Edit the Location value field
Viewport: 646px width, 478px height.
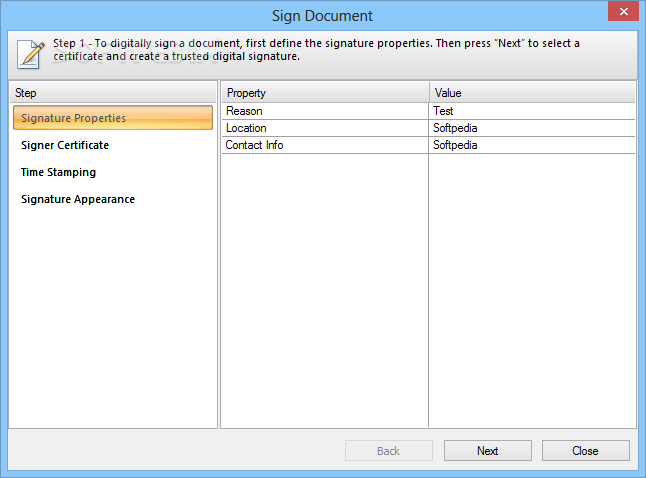tap(532, 128)
